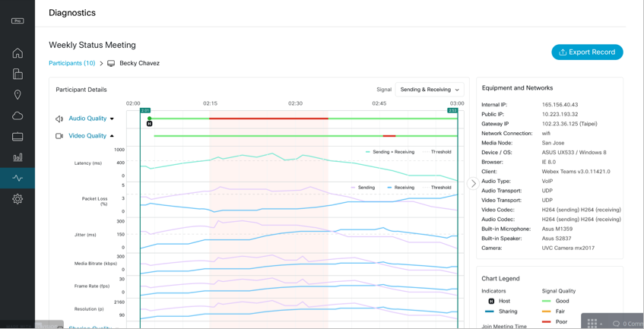Select the cloud icon in sidebar
This screenshot has height=329, width=644.
click(x=17, y=115)
